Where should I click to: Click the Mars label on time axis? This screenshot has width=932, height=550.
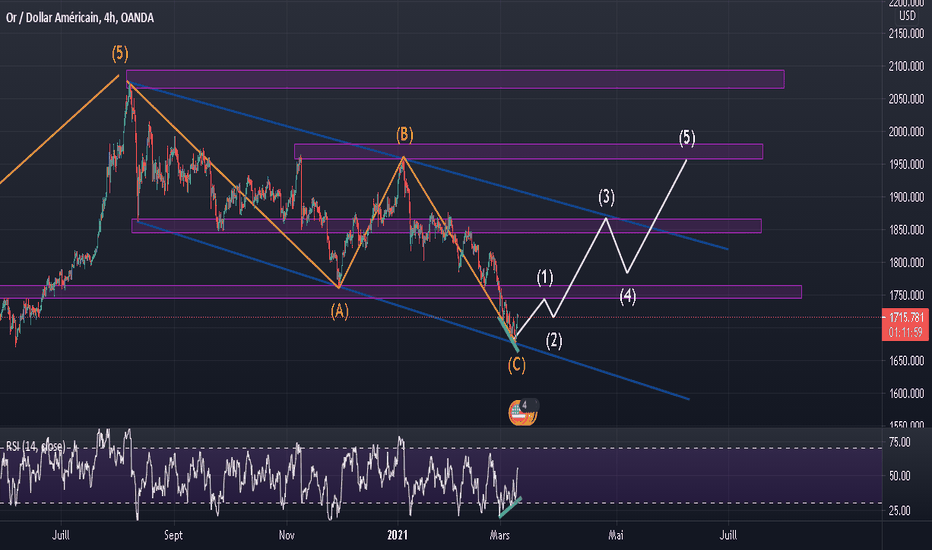[499, 535]
